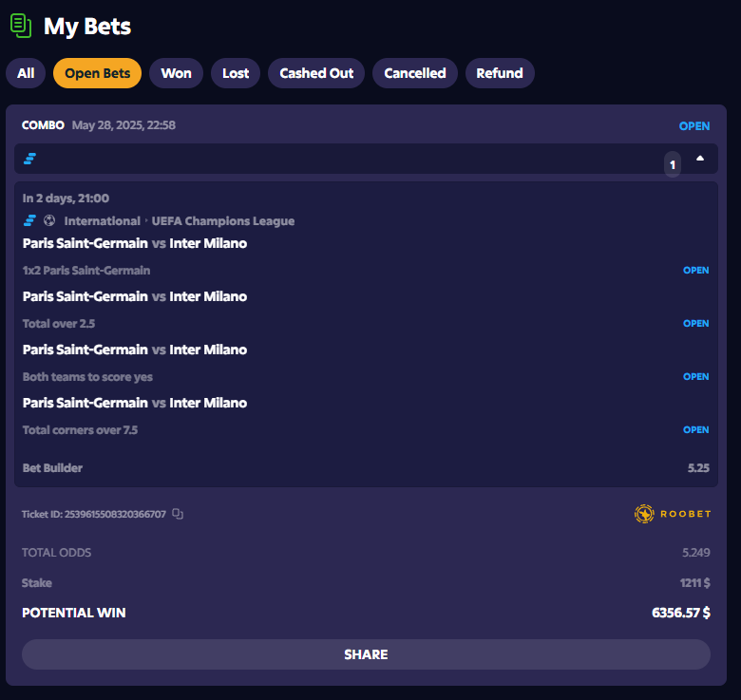Click the UEFA Champions League label
This screenshot has width=741, height=700.
pos(223,221)
